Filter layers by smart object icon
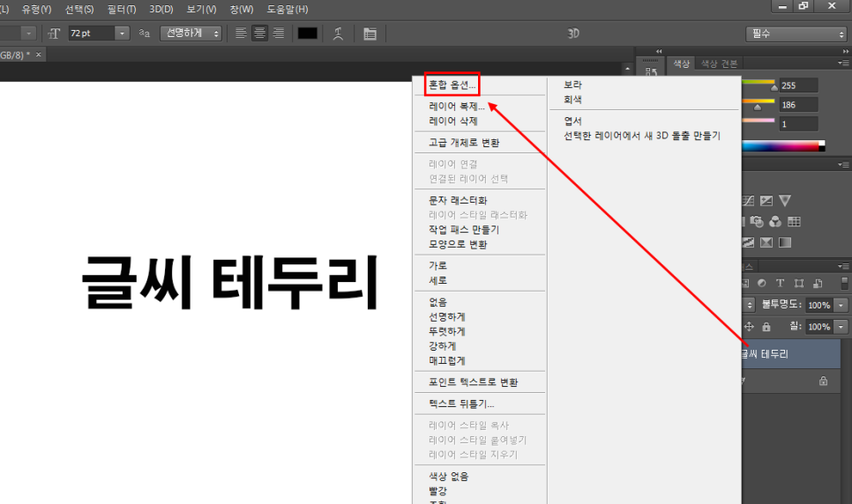The width and height of the screenshot is (852, 504). (x=818, y=283)
